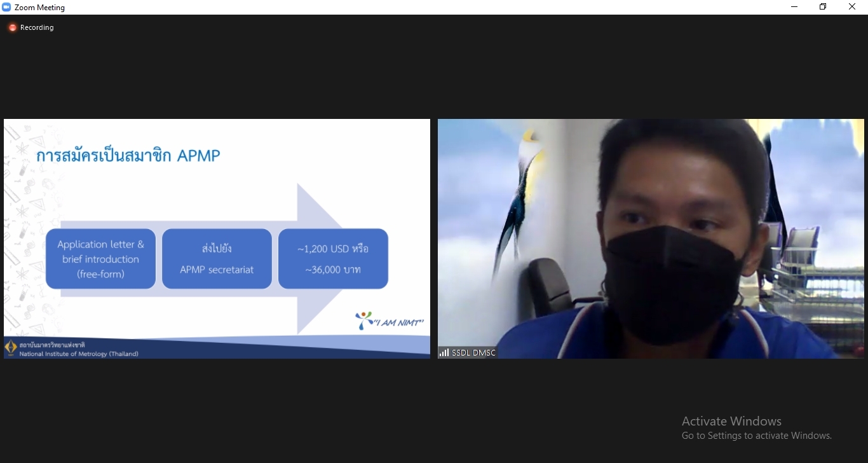Click the Application letter & brief introduction box
The image size is (868, 463).
tap(100, 259)
